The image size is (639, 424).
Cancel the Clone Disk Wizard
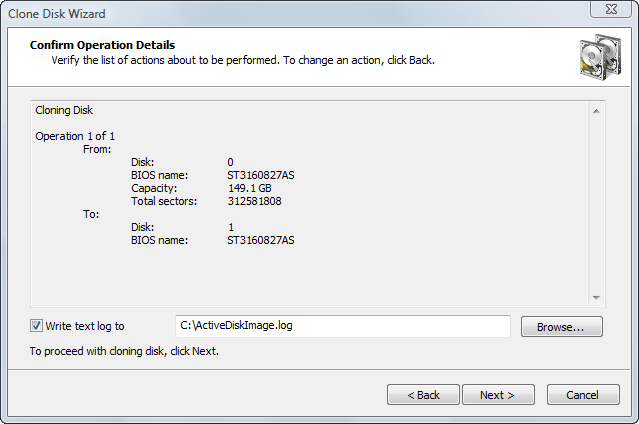click(583, 395)
